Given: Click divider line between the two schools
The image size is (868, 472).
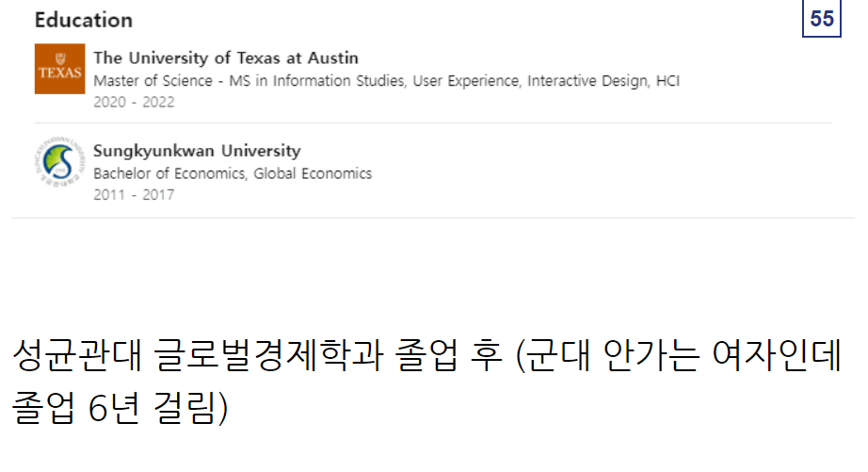Looking at the screenshot, I should (433, 123).
